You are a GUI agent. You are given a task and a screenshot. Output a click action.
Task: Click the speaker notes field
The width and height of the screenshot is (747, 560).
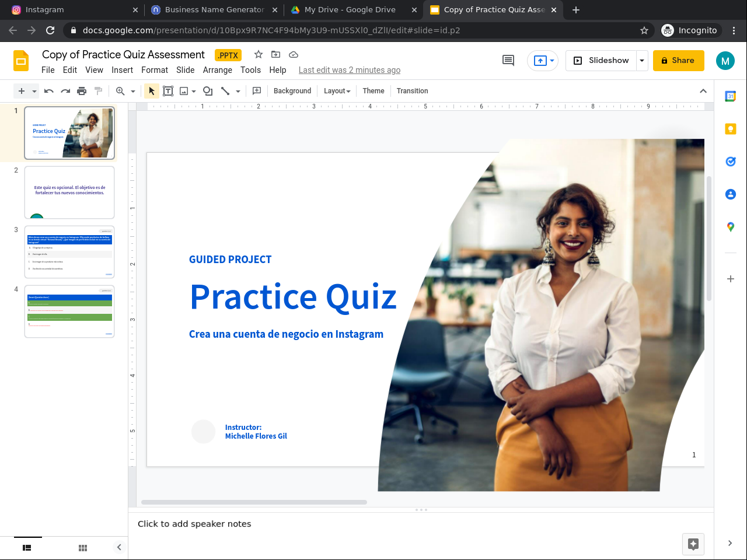(420, 524)
